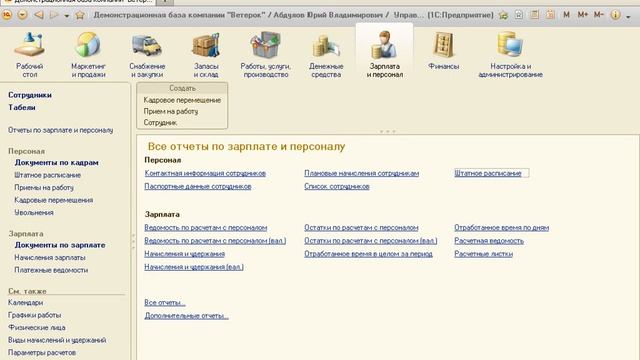The image size is (640, 360).
Task: Open Увольнения in sidebar
Action: 34,213
